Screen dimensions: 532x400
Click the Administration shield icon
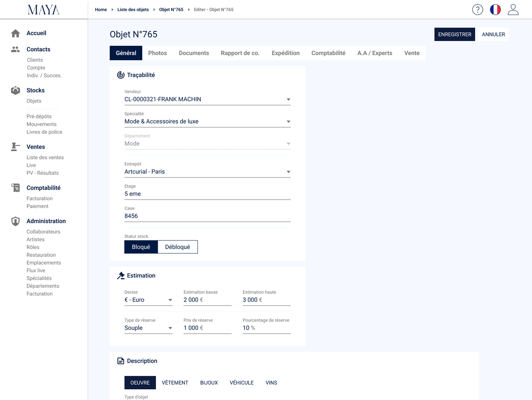pos(15,221)
